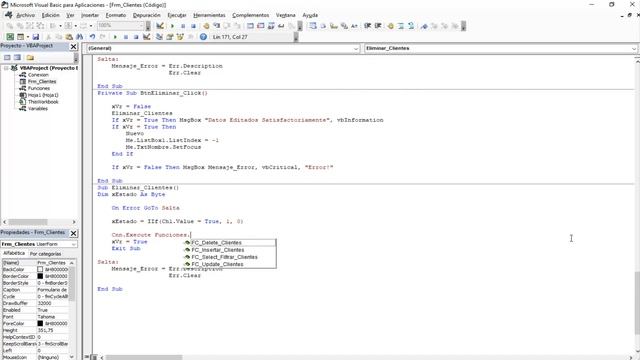This screenshot has width=640, height=360.
Task: Click the Uncomment Block icon
Action: tap(411, 26)
